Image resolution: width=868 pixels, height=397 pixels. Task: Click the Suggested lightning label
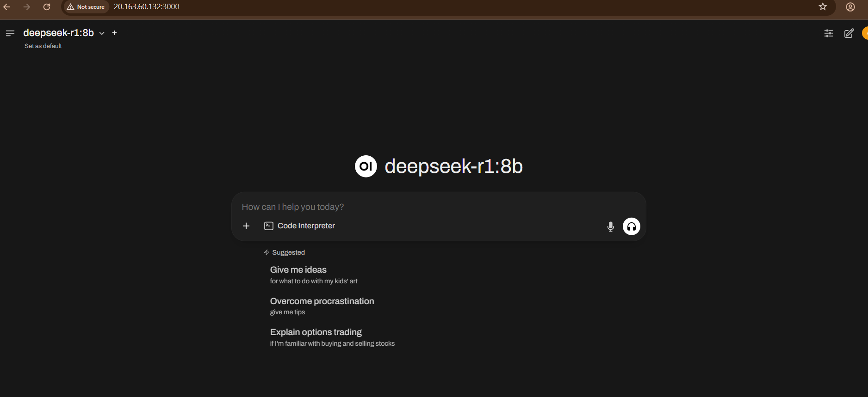284,252
